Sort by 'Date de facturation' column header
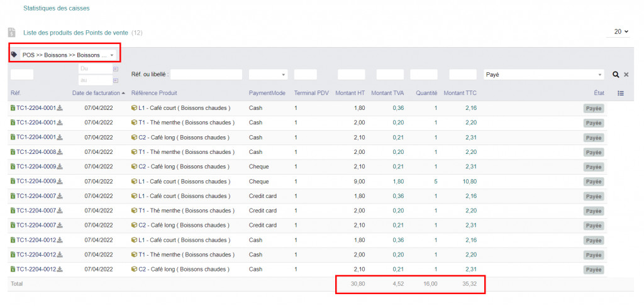Viewport: 644px width, 306px height. 96,93
